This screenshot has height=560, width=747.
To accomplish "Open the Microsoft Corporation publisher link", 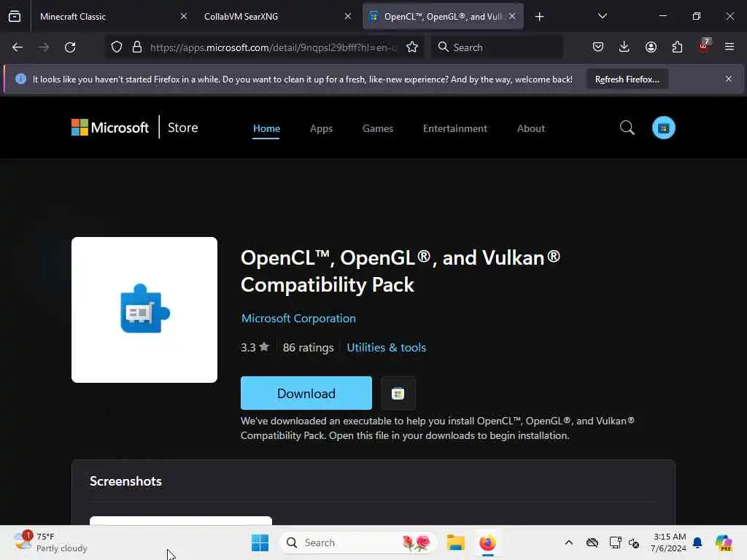I will (x=298, y=318).
